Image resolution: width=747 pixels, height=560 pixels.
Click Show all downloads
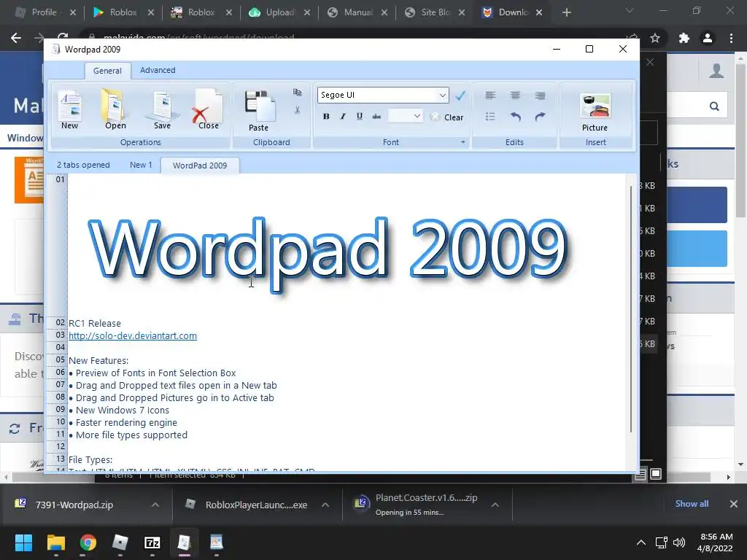[x=692, y=504]
